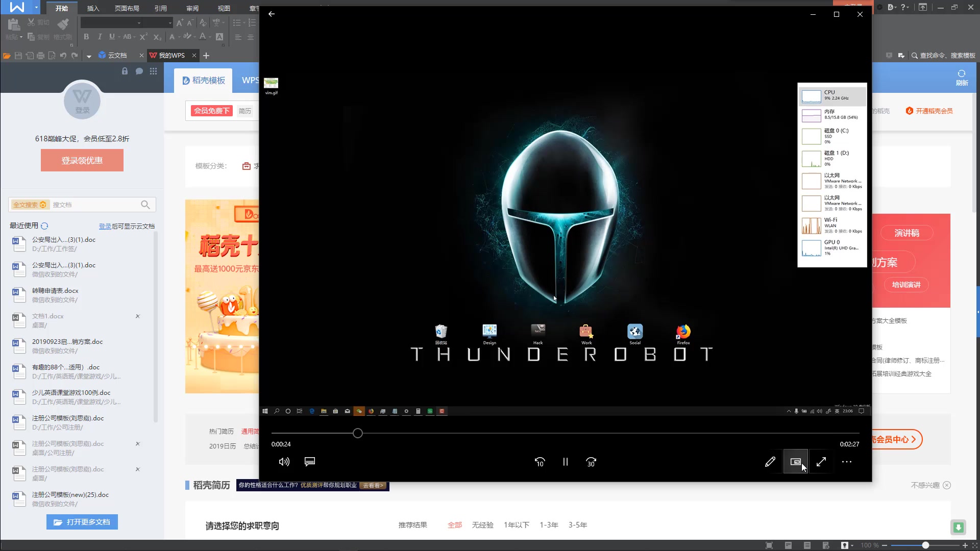Switch to mini view mode

(795, 462)
